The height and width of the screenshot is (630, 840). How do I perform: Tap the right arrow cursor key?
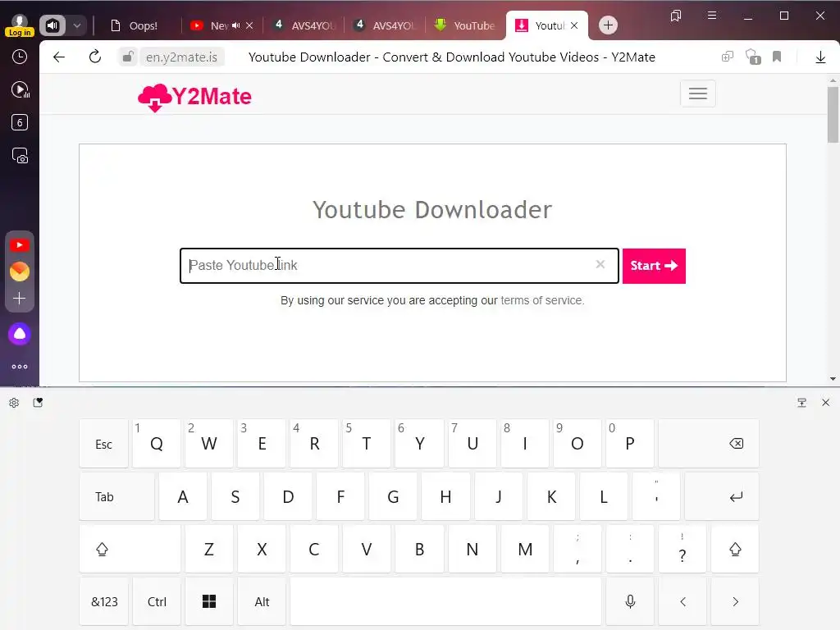point(735,601)
